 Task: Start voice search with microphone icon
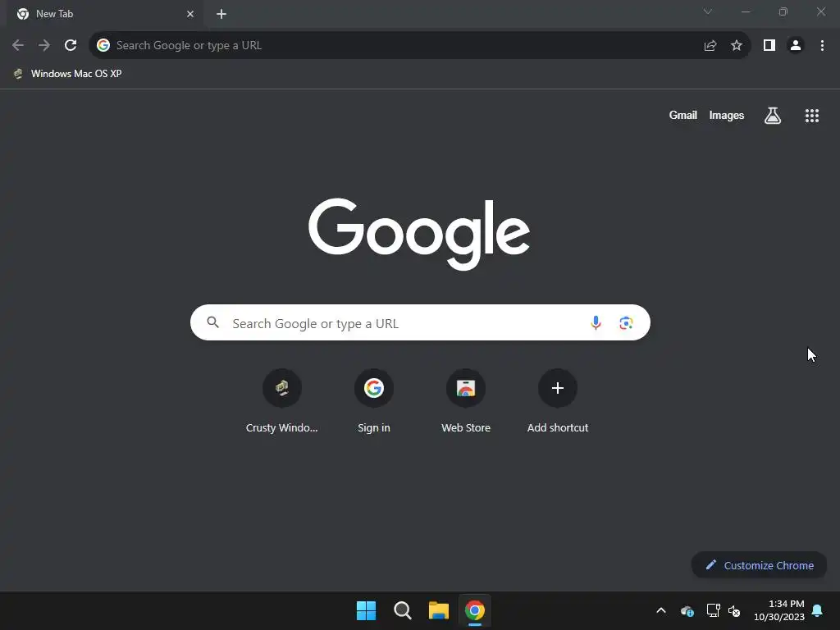coord(596,322)
